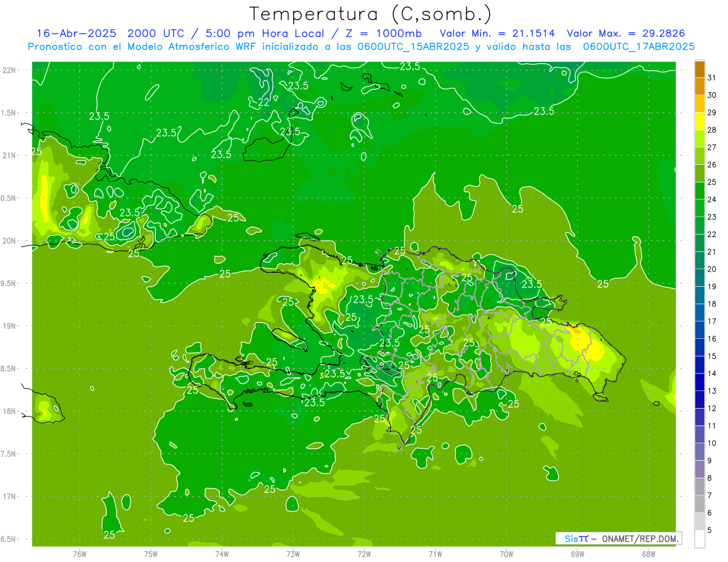
Task: Select the "0600UTC_17ABR2025" valid-until timestamp
Action: (639, 46)
